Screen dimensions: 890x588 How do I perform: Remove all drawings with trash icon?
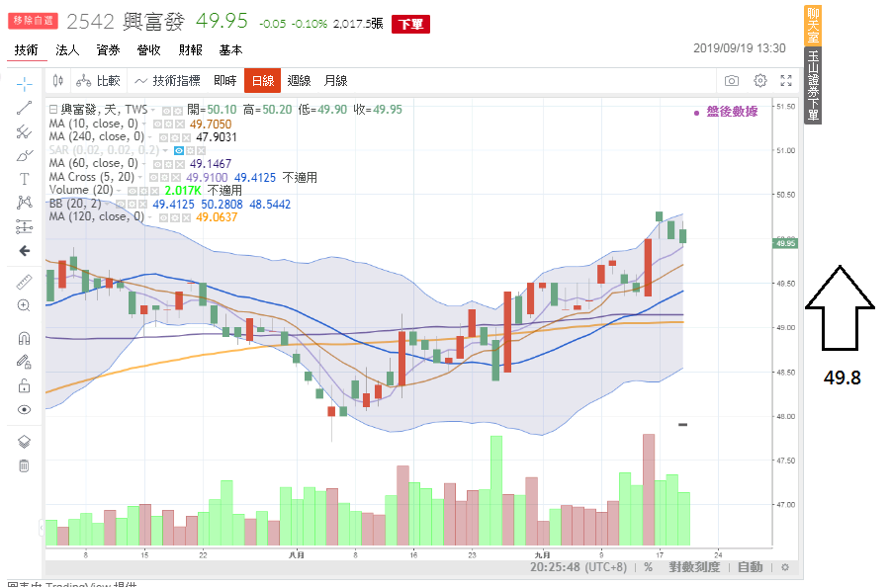24,465
